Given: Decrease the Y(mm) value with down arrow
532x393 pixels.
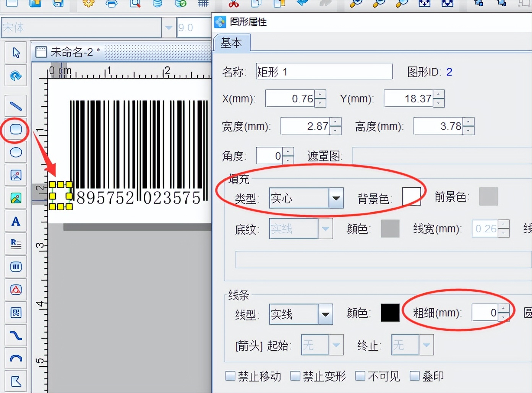Looking at the screenshot, I should tap(439, 103).
